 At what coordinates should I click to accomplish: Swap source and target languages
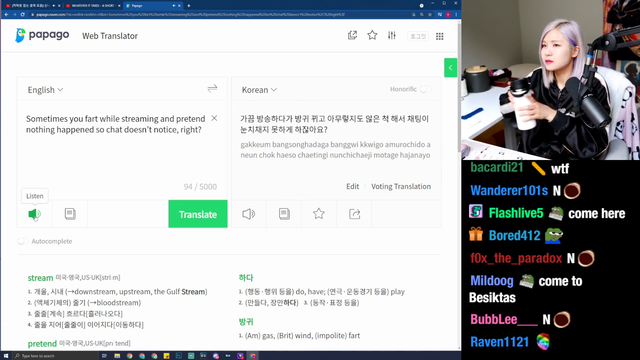[x=212, y=89]
